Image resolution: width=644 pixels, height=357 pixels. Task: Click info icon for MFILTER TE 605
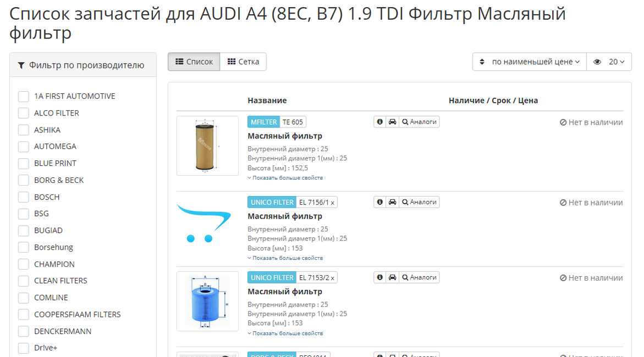coord(379,122)
